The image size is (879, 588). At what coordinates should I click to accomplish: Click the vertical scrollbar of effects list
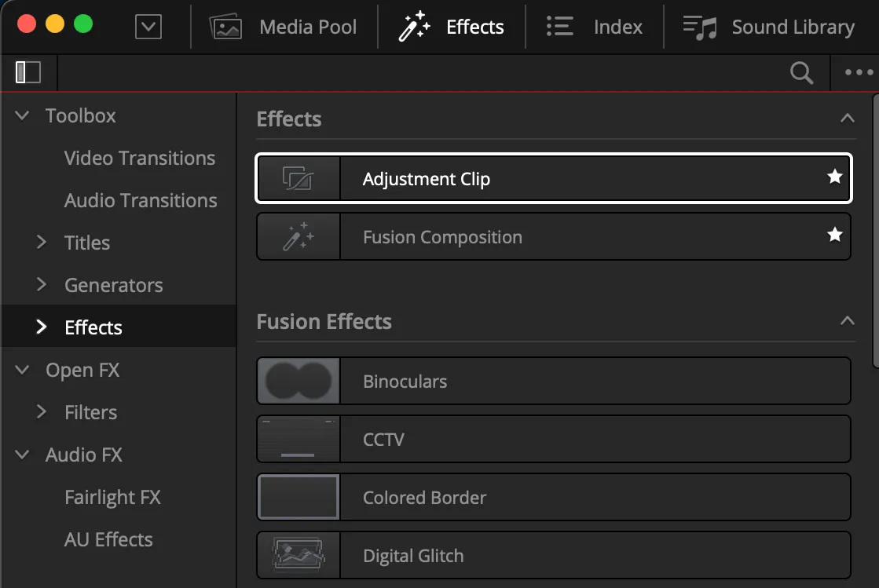[x=876, y=228]
